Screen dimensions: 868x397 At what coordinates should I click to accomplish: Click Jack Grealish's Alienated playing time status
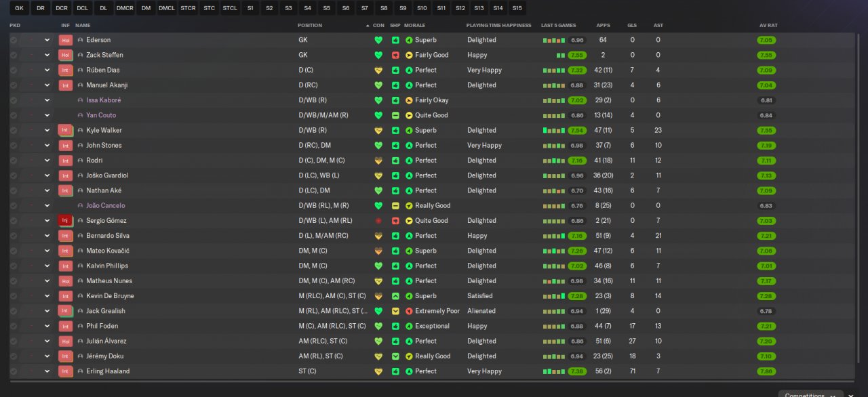(481, 311)
